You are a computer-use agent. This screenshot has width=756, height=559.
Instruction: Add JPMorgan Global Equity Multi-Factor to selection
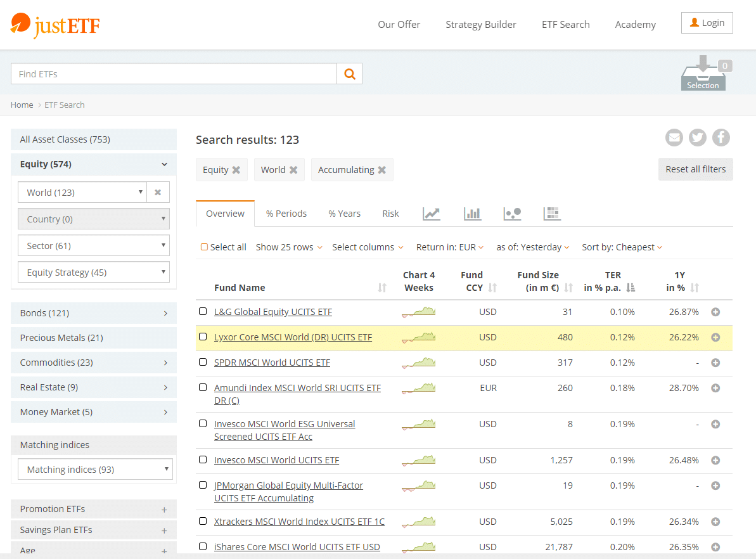coord(715,485)
